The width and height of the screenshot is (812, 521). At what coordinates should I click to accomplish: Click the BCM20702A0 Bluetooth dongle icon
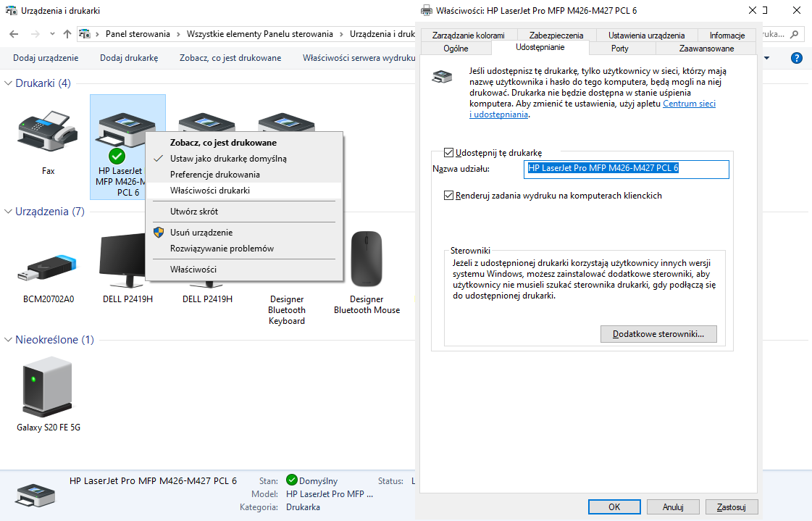tap(48, 264)
